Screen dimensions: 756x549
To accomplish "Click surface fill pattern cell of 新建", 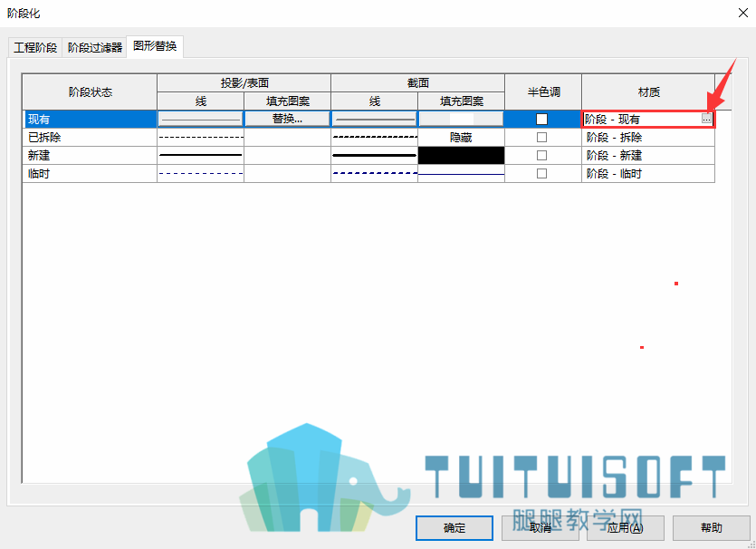I will [287, 155].
